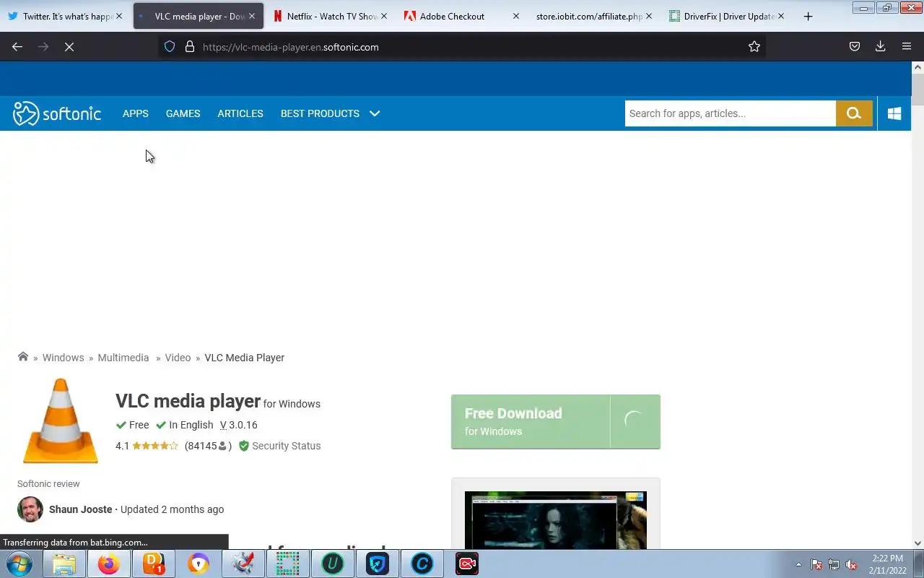The height and width of the screenshot is (578, 924).
Task: Open the green circuit-board taskbar app
Action: click(x=288, y=564)
